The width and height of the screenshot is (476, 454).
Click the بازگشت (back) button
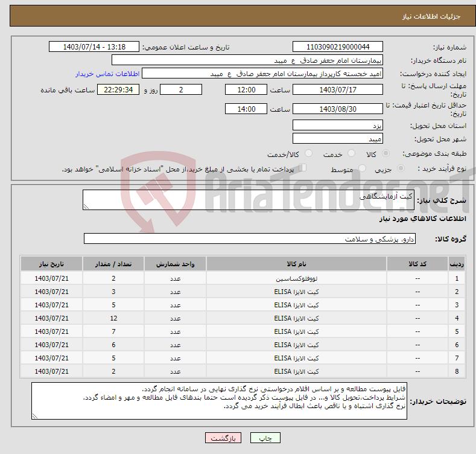(223, 438)
